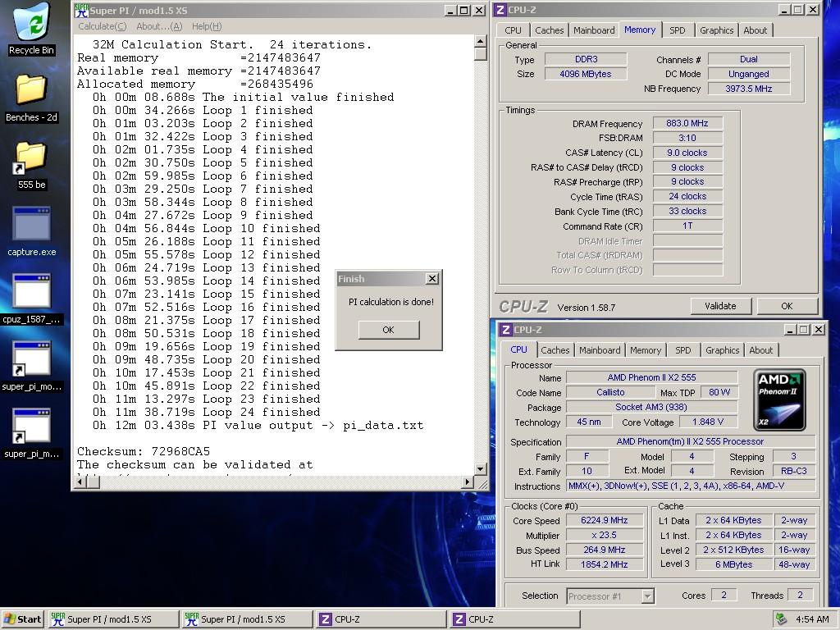
Task: Click OK in the upper CPU-Z window
Action: (787, 306)
